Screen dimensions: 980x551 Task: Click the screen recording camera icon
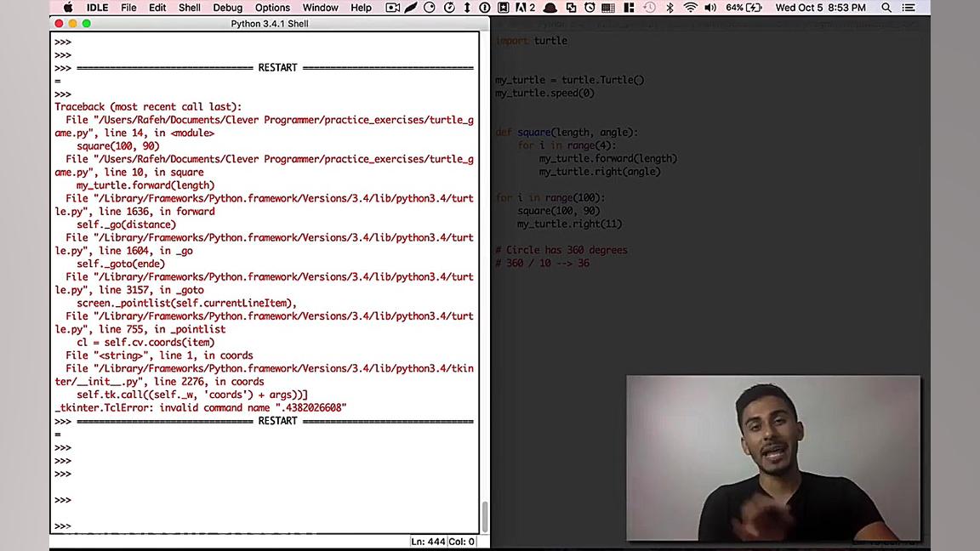[x=391, y=8]
